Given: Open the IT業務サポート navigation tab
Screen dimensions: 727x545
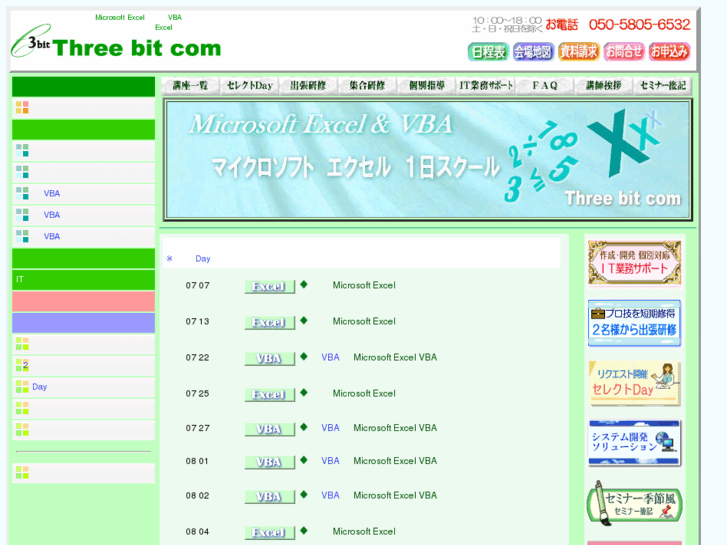Looking at the screenshot, I should click(x=486, y=86).
